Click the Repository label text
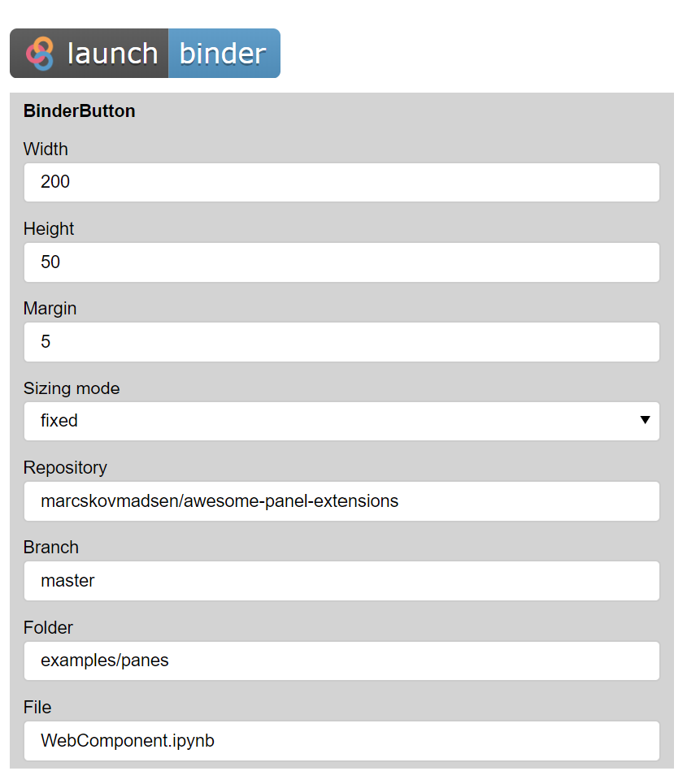Screen dimensions: 687x784 click(x=65, y=468)
